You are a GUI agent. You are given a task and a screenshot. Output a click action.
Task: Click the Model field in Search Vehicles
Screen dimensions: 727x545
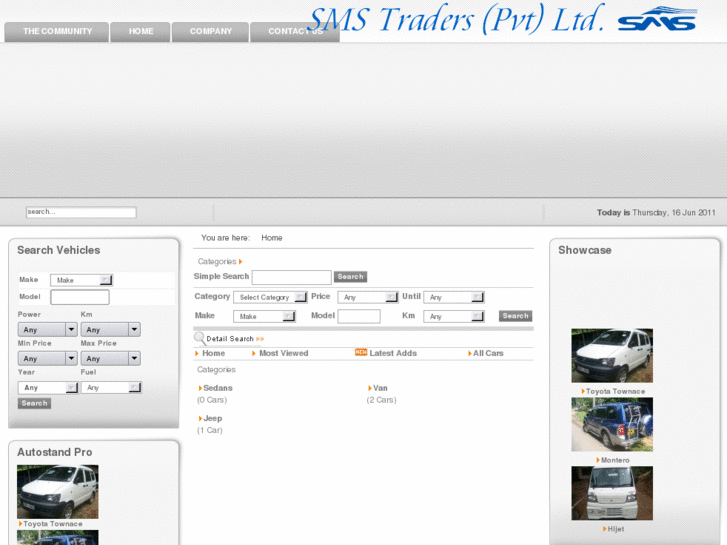click(80, 297)
